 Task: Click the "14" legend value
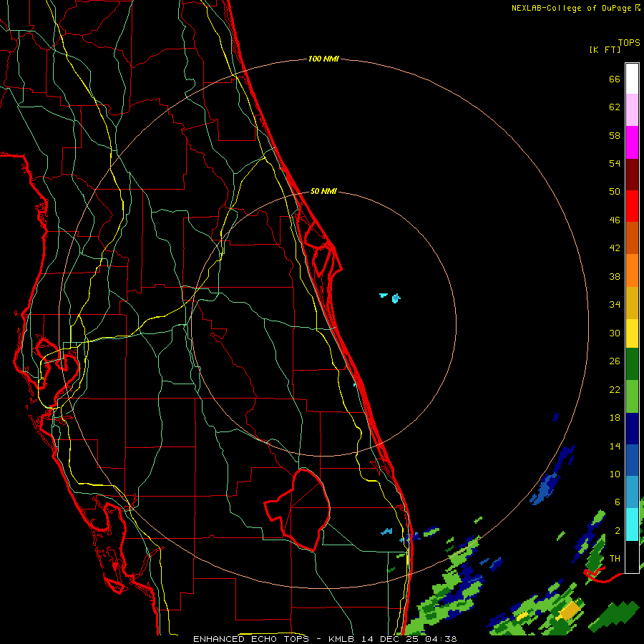point(615,447)
